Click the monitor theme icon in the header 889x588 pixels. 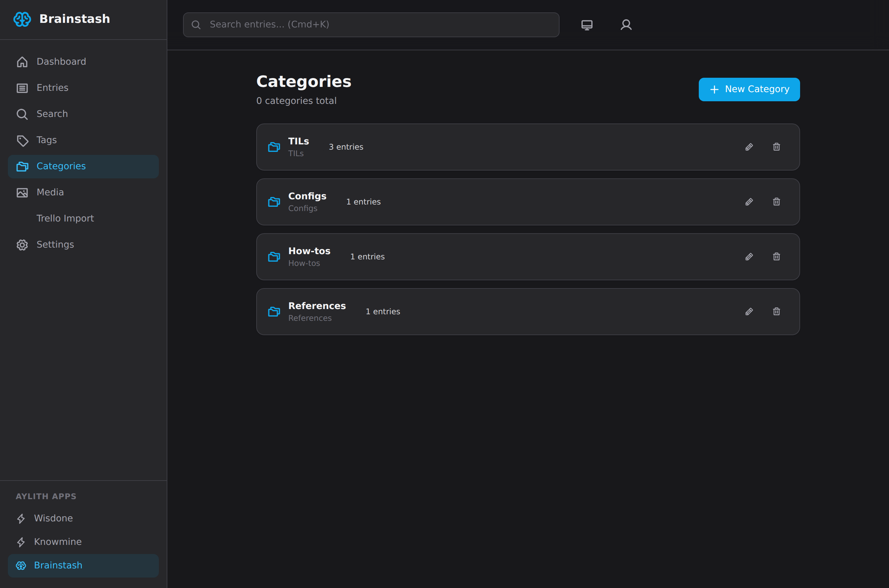587,25
